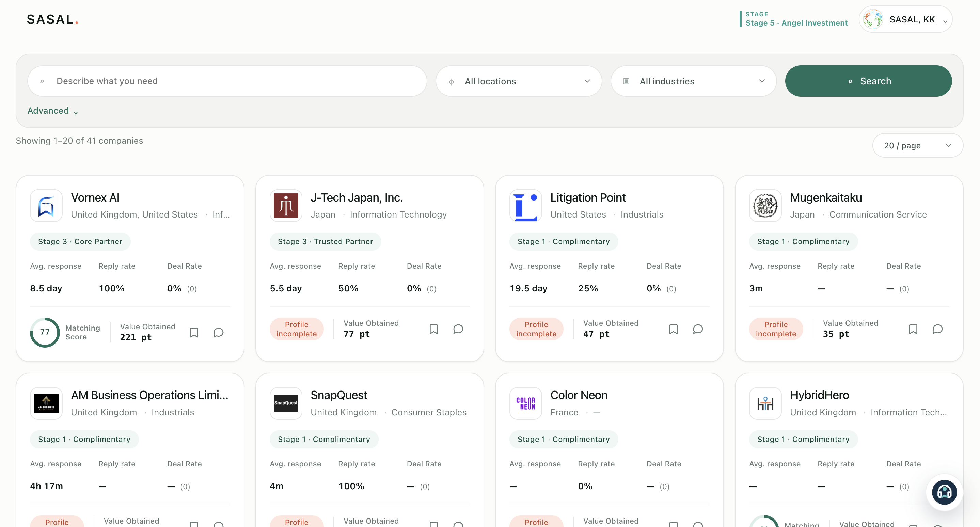
Task: Focus the Describe what you need field
Action: 227,81
